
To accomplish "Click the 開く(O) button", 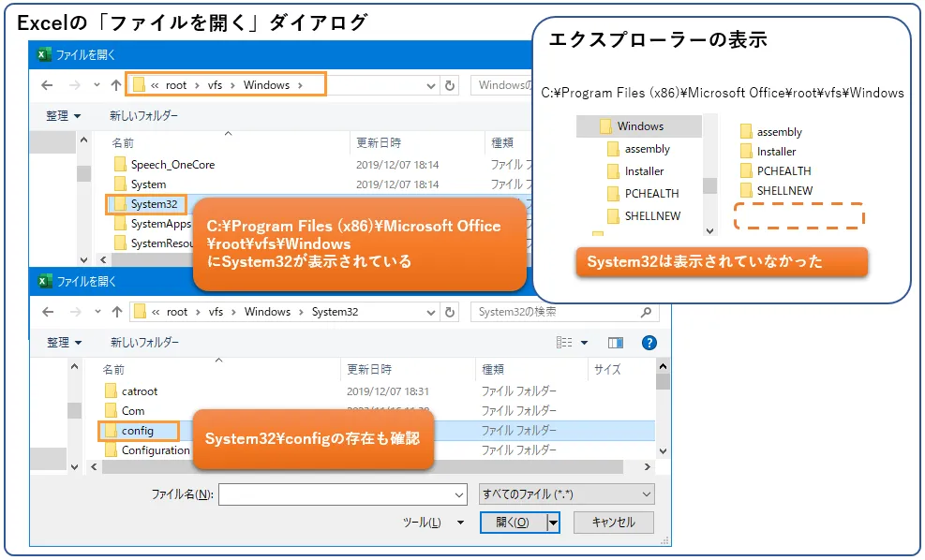I will [513, 523].
